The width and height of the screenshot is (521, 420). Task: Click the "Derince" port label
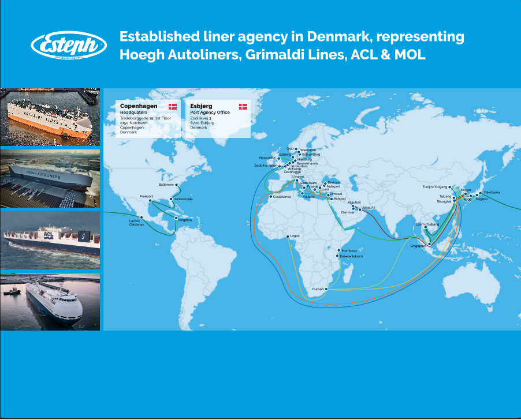pyautogui.click(x=334, y=182)
